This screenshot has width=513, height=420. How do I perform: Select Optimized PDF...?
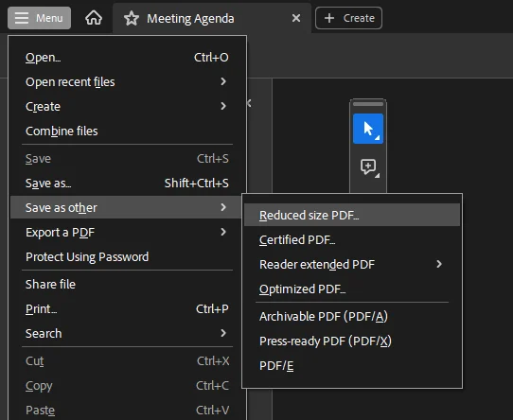tap(352, 289)
